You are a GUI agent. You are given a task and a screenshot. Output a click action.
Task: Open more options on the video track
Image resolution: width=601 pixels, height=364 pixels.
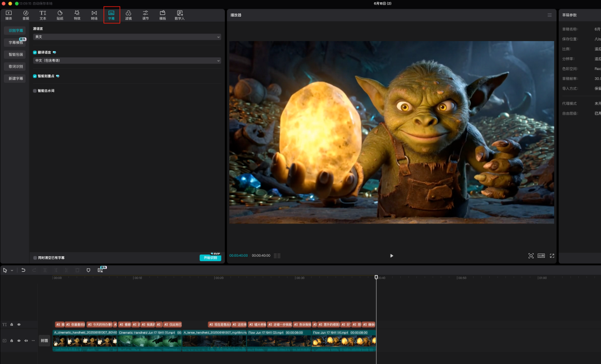(33, 341)
